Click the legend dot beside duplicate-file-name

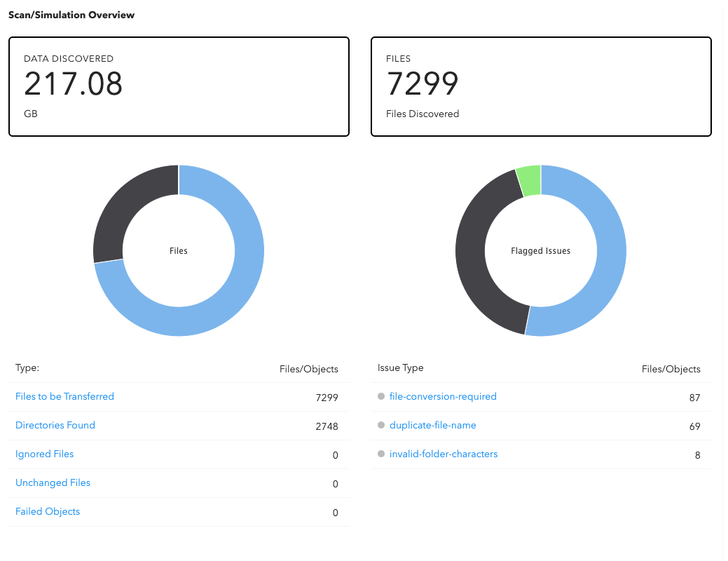pos(381,425)
